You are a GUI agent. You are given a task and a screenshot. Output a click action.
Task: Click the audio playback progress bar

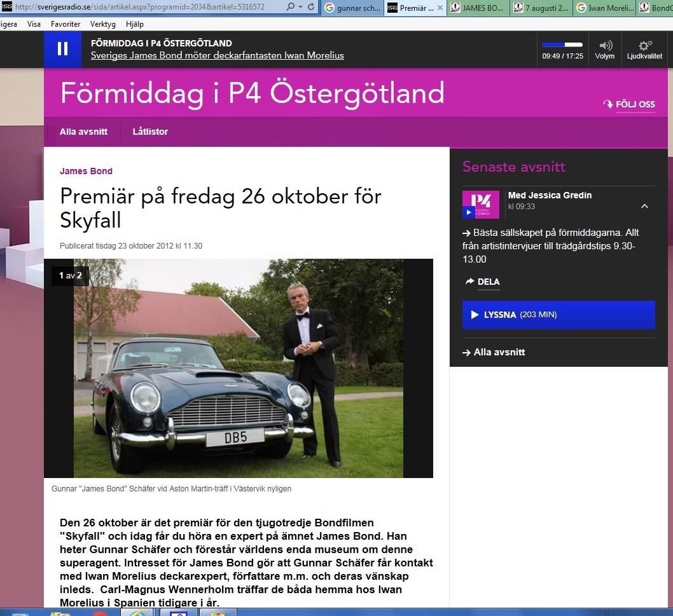(562, 44)
